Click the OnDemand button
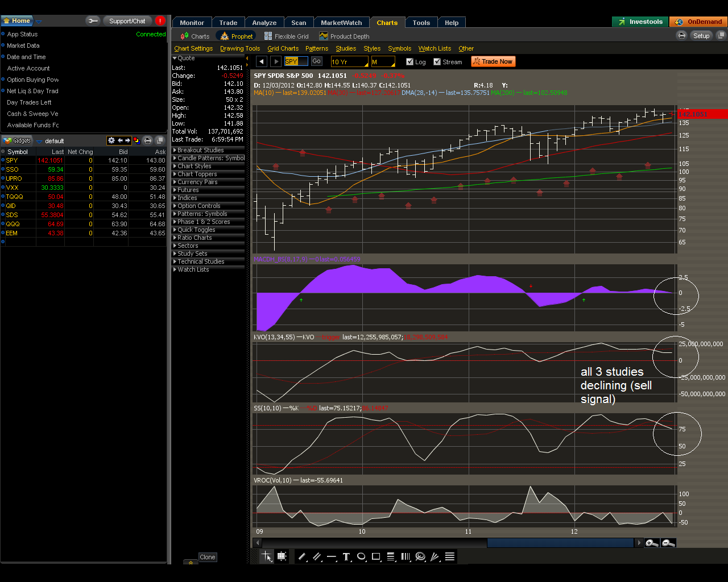 pyautogui.click(x=698, y=22)
